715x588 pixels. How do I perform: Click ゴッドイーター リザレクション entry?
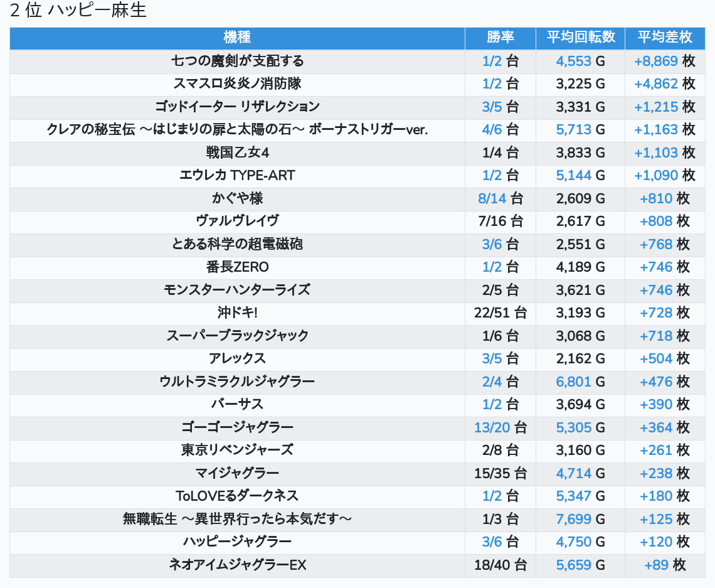pyautogui.click(x=237, y=107)
